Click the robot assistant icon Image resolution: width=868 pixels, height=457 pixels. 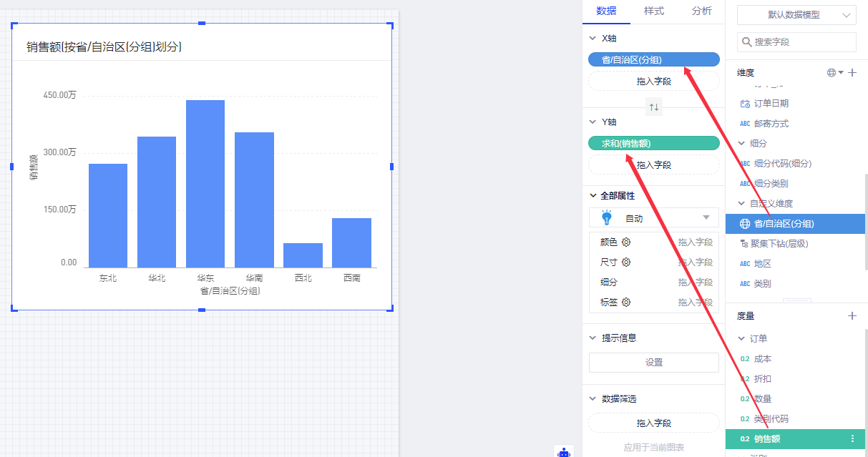click(564, 451)
